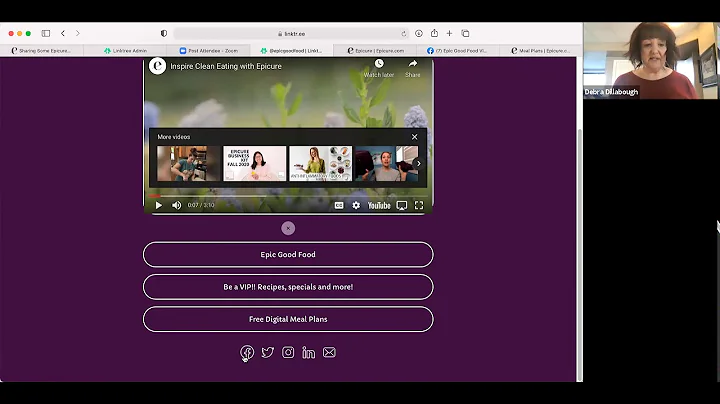This screenshot has width=720, height=404.
Task: Open Free Digital Meal Plans link
Action: coord(288,319)
